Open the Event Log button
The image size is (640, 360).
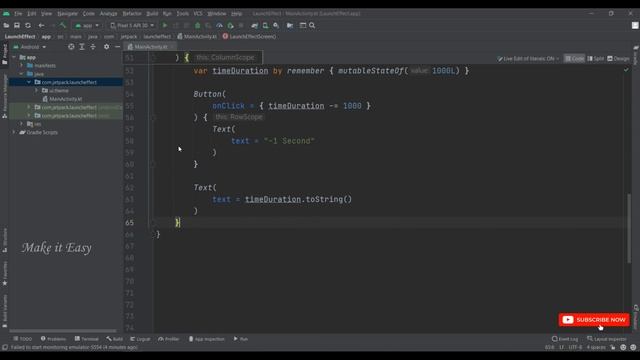pos(565,339)
